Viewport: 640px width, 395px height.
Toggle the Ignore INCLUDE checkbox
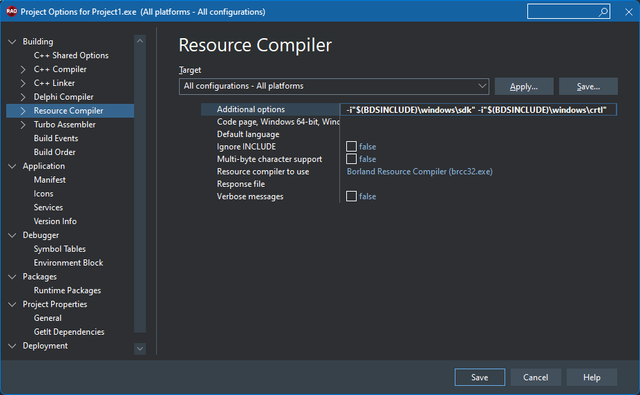tap(351, 146)
